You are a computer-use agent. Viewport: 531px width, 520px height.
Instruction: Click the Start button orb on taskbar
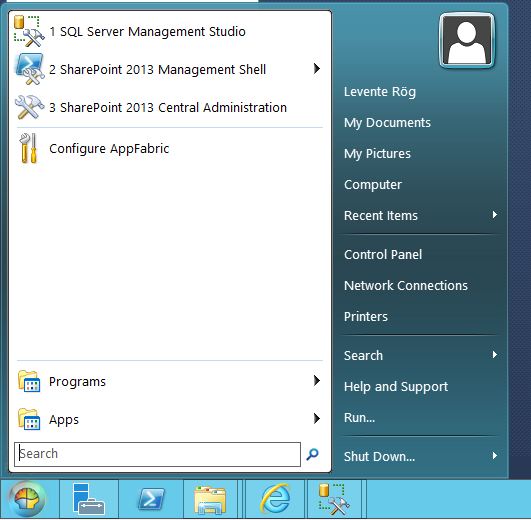[27, 499]
